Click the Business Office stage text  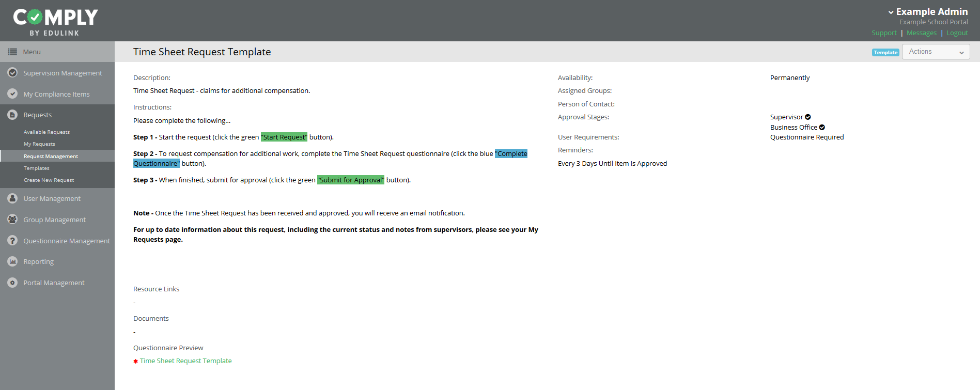pyautogui.click(x=794, y=128)
